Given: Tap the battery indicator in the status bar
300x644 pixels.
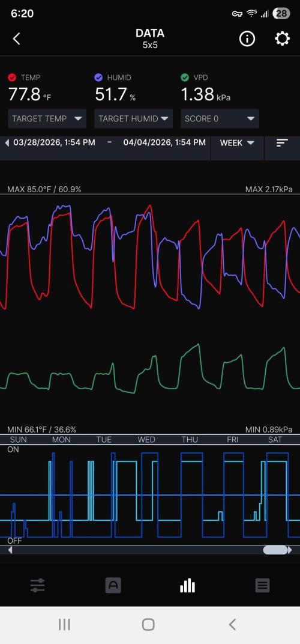Looking at the screenshot, I should (281, 14).
